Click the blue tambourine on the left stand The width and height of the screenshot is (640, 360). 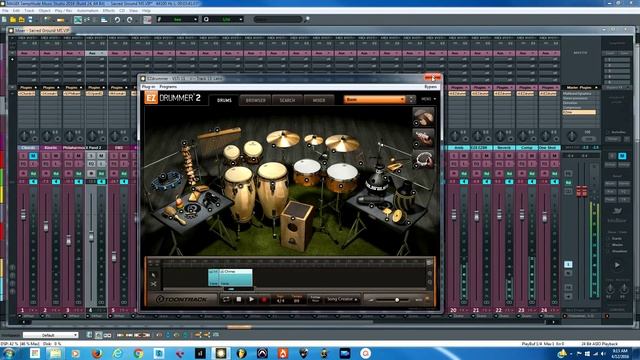coord(166,180)
